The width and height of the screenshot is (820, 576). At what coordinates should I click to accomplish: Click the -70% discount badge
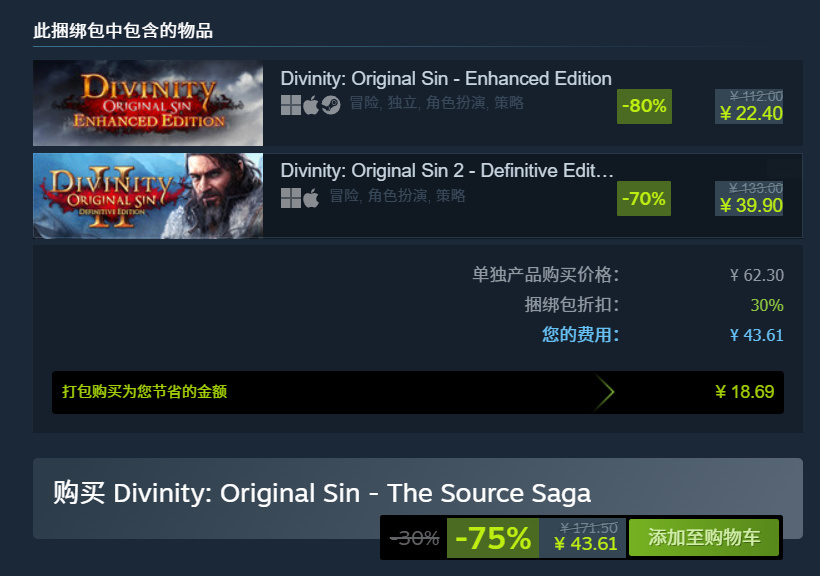click(x=644, y=198)
